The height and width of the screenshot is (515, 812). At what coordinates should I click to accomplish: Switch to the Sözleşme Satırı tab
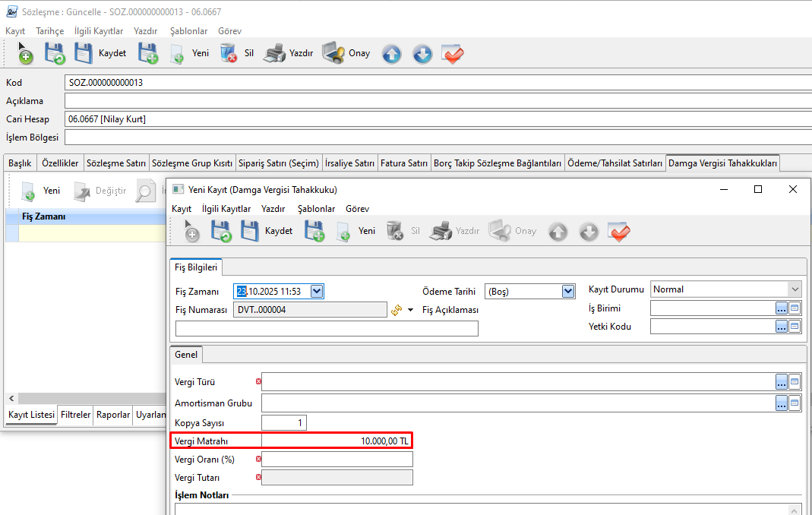coord(115,163)
